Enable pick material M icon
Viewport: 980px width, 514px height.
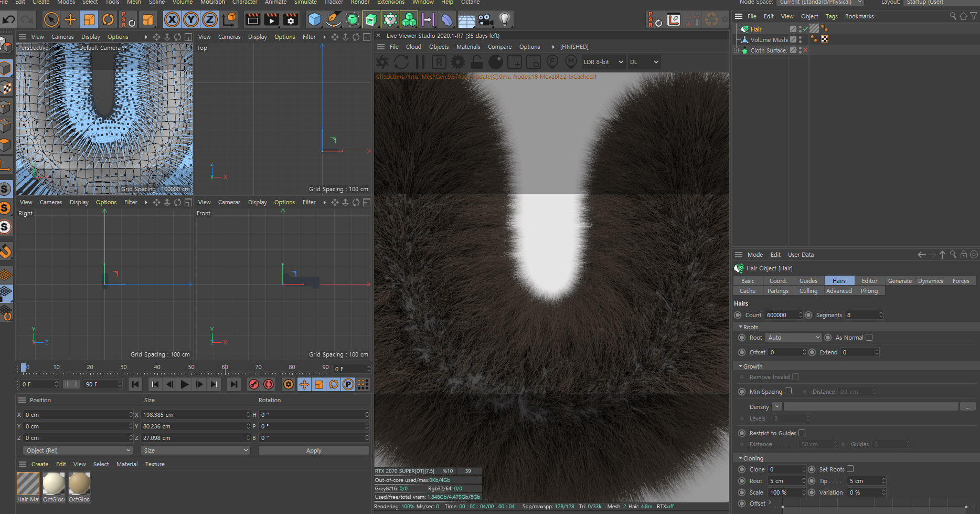[x=571, y=62]
